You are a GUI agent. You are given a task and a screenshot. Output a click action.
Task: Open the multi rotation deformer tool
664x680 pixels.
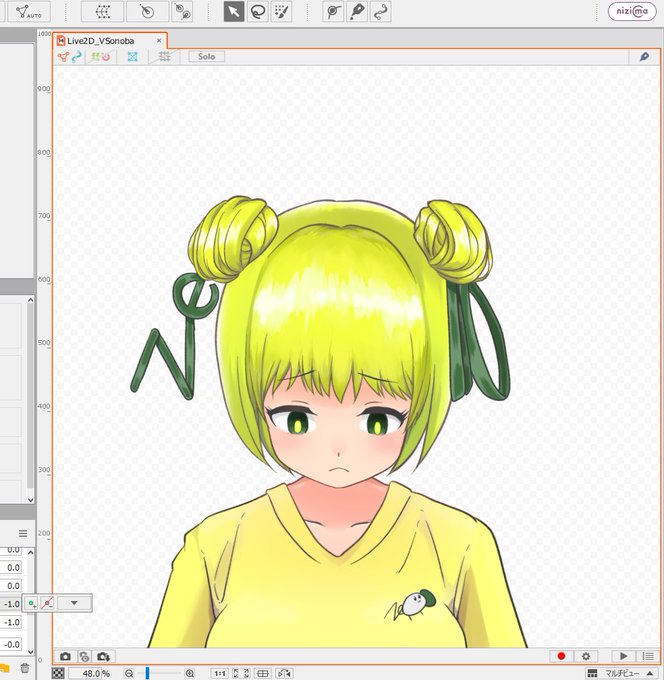182,12
